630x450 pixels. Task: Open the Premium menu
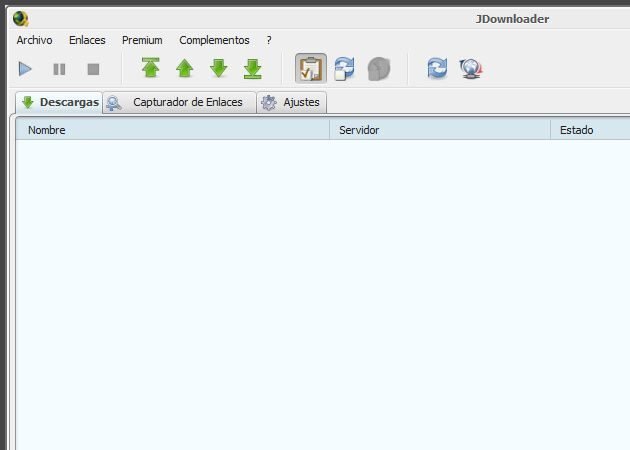pos(142,40)
